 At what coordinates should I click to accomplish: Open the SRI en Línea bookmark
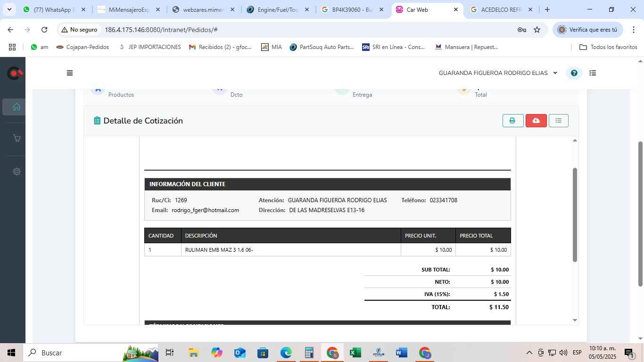[393, 47]
